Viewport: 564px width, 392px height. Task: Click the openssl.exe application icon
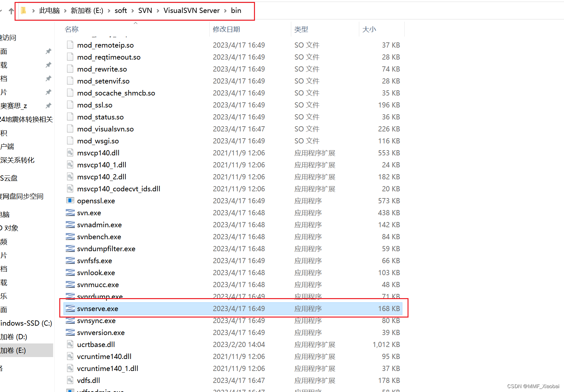coord(70,201)
